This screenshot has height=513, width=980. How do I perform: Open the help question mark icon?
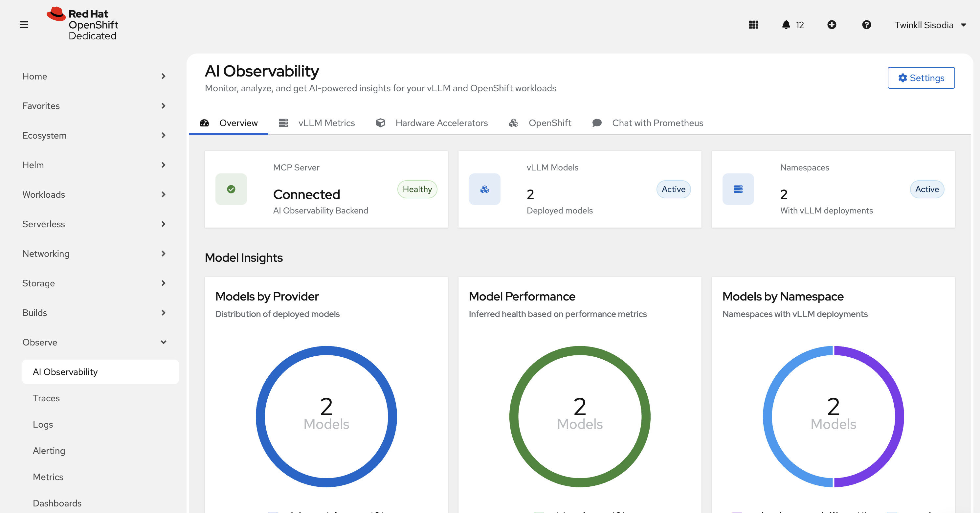coord(867,24)
